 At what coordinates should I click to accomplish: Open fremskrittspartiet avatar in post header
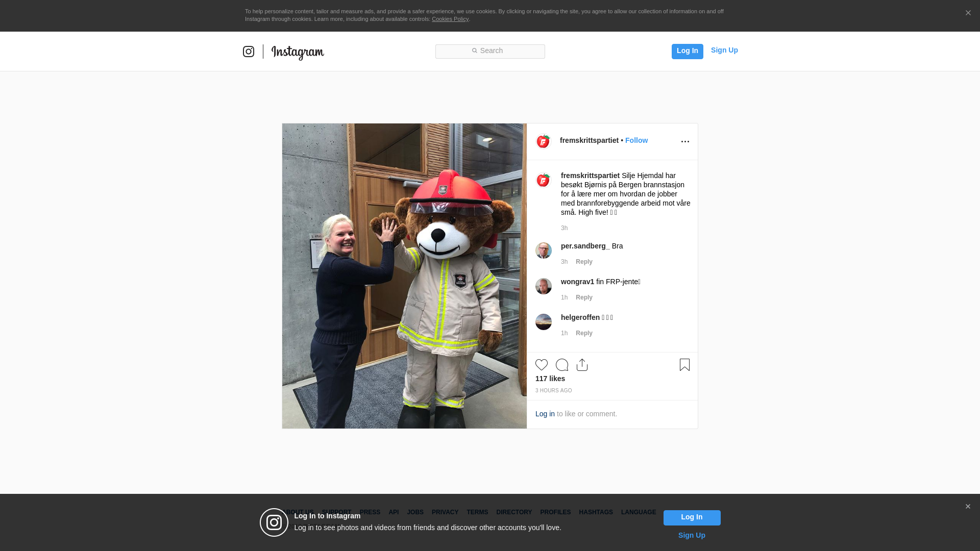coord(543,141)
